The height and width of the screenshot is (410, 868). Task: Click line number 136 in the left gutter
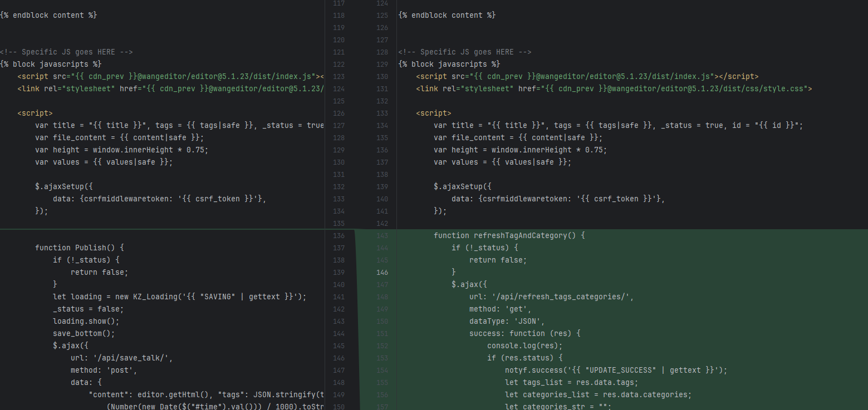pos(339,236)
